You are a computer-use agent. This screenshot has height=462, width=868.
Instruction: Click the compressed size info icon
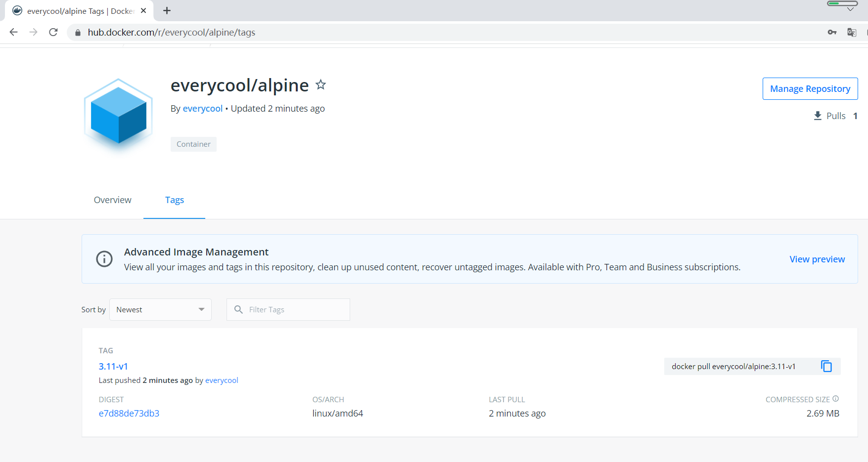coord(835,399)
